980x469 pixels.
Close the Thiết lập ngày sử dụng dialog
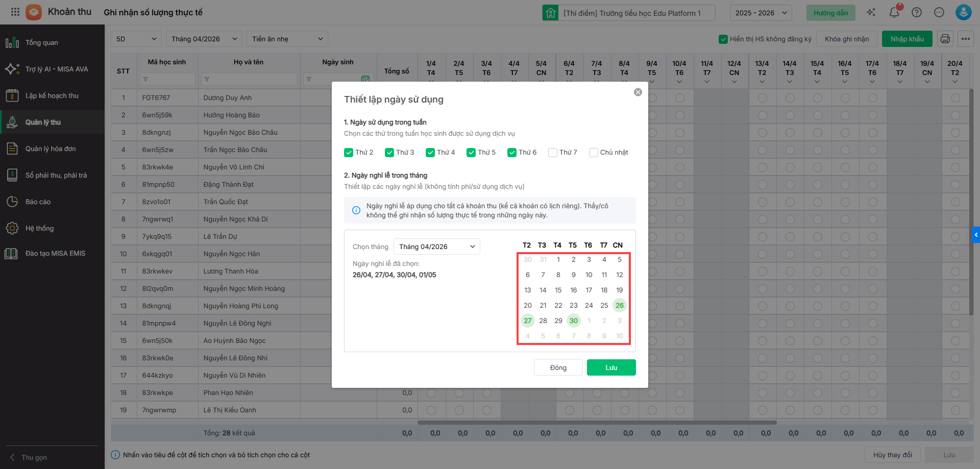[638, 92]
